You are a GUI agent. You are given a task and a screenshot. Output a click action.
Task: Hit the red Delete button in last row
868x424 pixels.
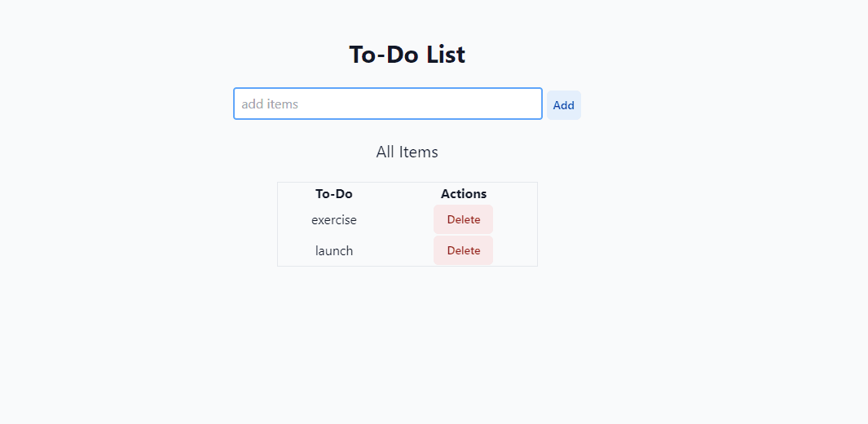[x=463, y=250]
